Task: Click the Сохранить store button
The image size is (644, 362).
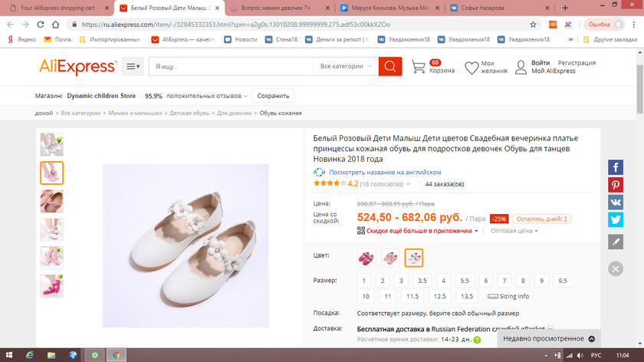Action: coord(273,96)
